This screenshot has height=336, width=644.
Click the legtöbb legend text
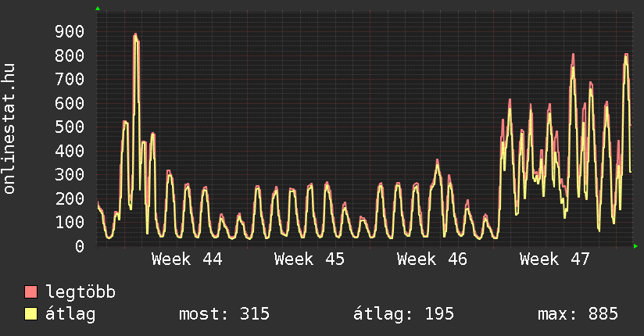click(x=81, y=292)
